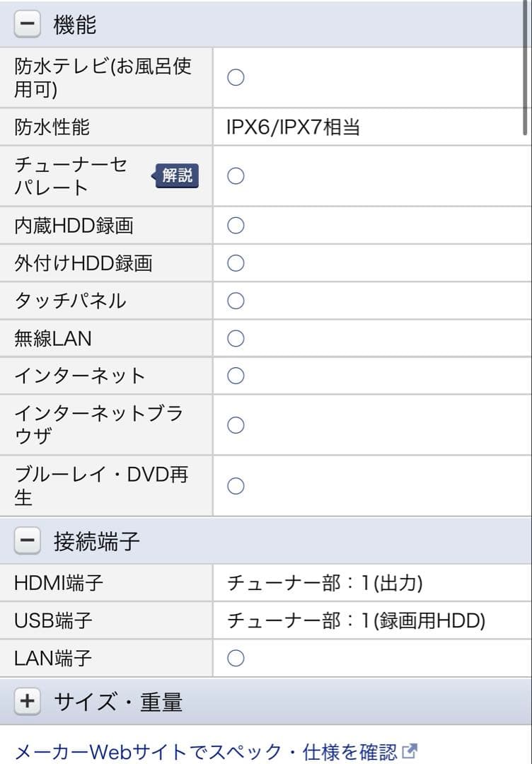Click the plus icon beside サイズ・重量 header
Screen dimensions: 532x764
tap(26, 700)
